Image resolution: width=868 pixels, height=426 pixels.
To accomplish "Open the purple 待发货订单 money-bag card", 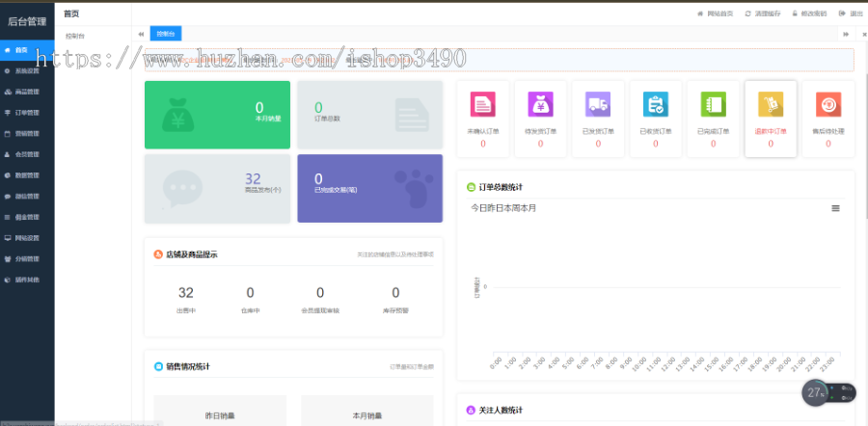I will pyautogui.click(x=540, y=119).
